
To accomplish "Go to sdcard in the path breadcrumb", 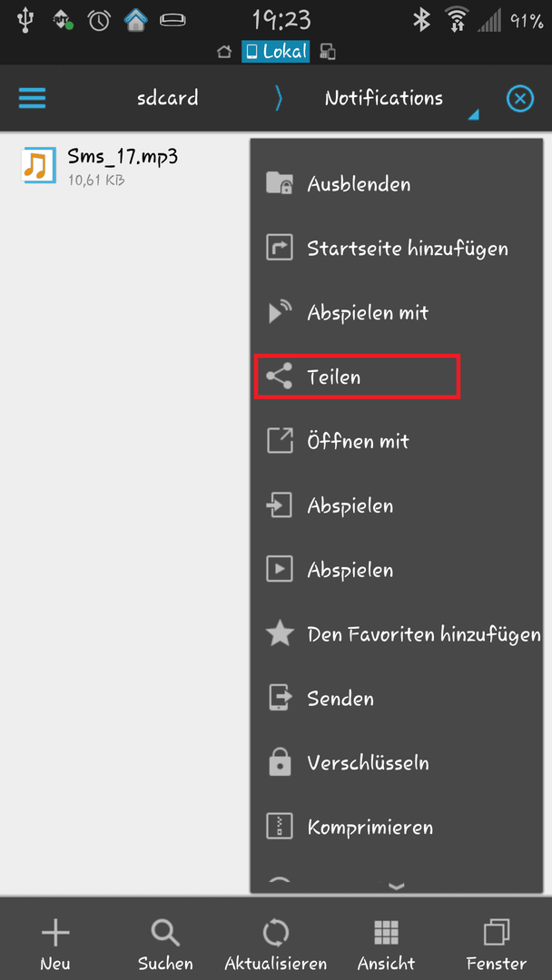I will pyautogui.click(x=168, y=98).
